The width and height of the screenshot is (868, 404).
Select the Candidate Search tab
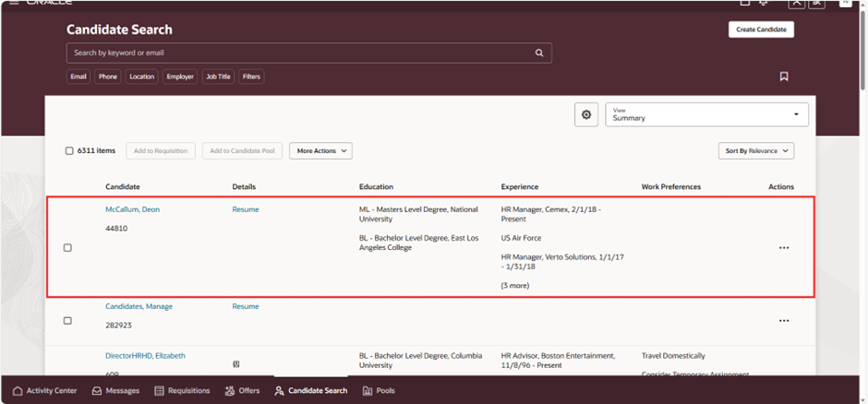pos(311,391)
